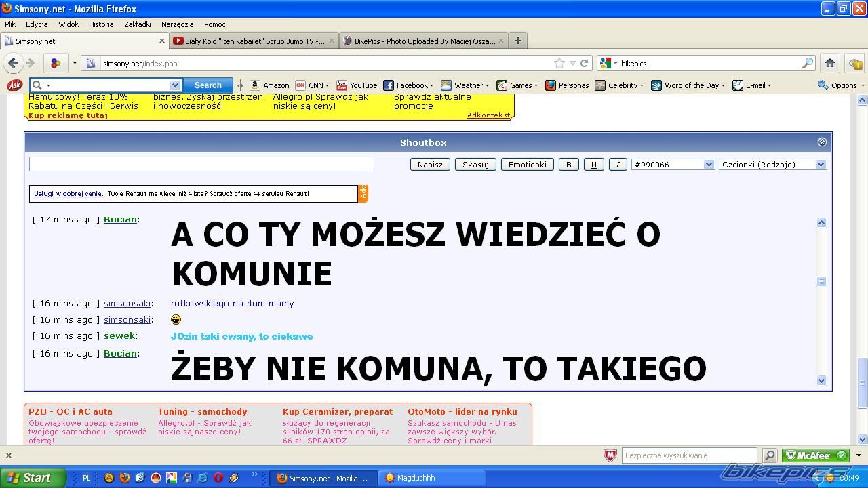Click the Ask logo icon on the toolbar
This screenshot has width=868, height=488.
(14, 85)
